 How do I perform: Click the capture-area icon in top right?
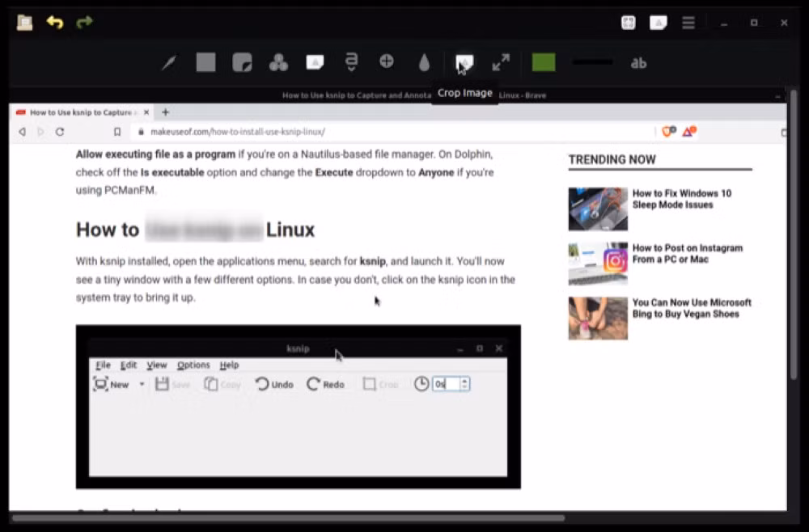pos(629,23)
